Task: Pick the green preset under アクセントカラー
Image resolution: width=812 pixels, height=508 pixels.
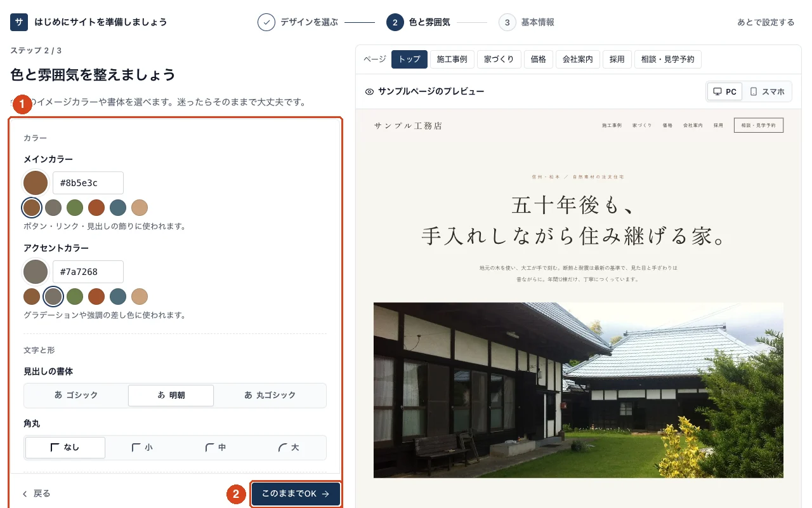Action: tap(75, 297)
